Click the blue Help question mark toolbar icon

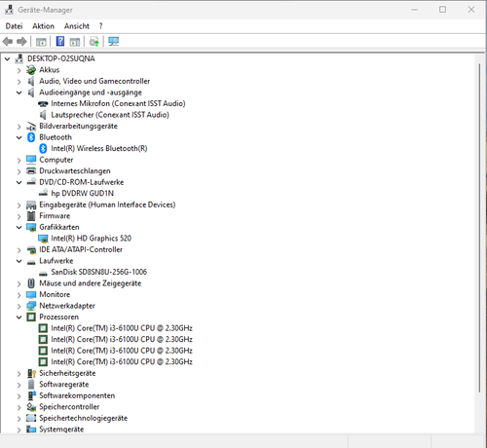[x=60, y=41]
